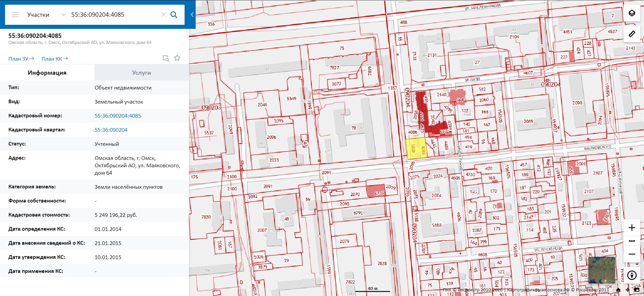Image resolution: width=644 pixels, height=296 pixels.
Task: Click the blue search magnifier icon
Action: [174, 15]
